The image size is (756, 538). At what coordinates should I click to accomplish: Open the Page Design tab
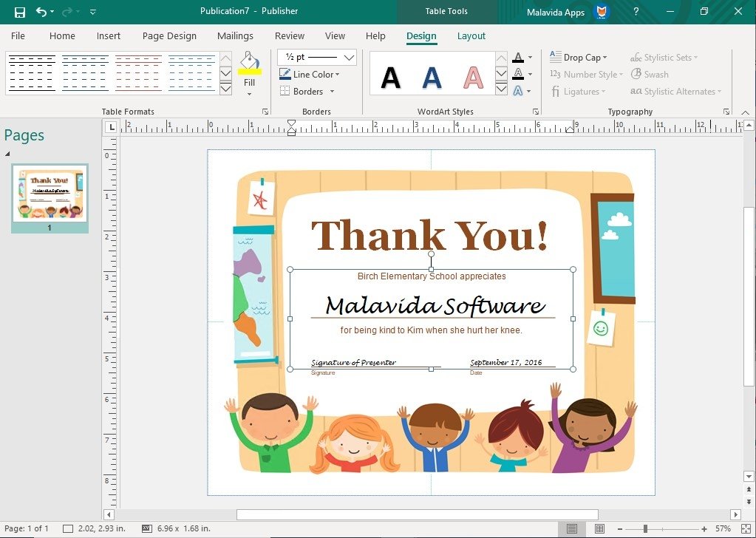[169, 35]
